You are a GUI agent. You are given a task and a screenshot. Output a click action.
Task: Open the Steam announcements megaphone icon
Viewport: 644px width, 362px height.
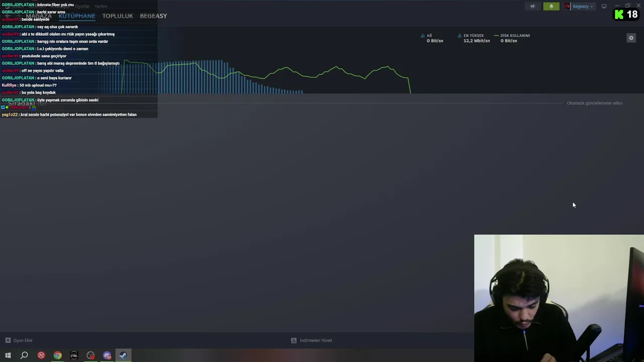(532, 7)
